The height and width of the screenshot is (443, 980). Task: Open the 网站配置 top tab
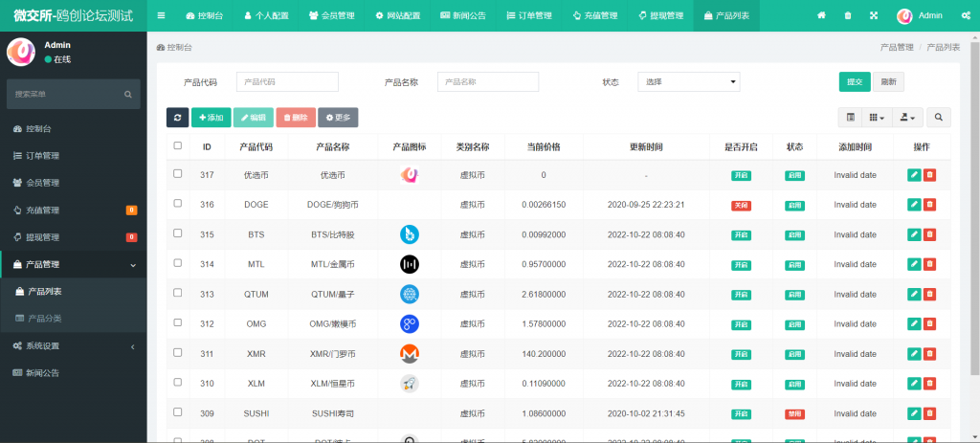pos(398,15)
